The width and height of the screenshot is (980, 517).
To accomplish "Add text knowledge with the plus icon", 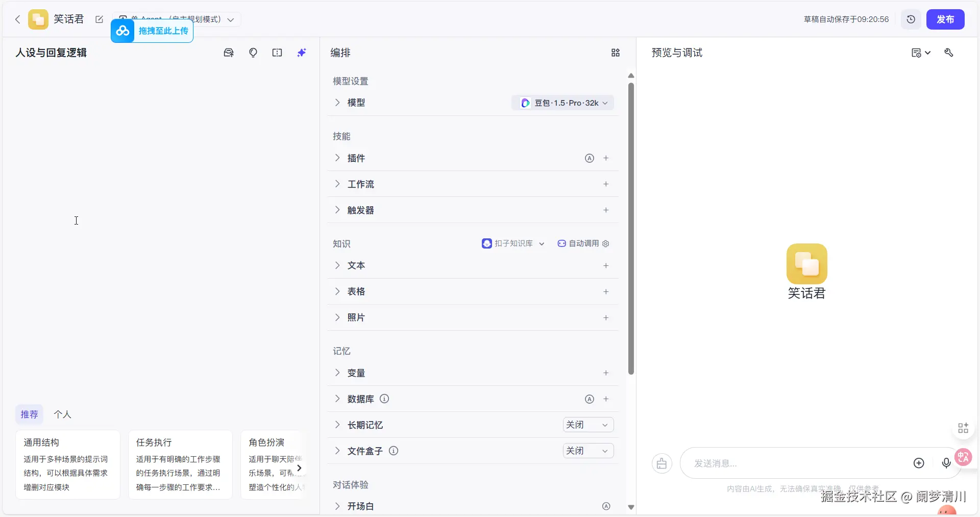I will [x=606, y=265].
